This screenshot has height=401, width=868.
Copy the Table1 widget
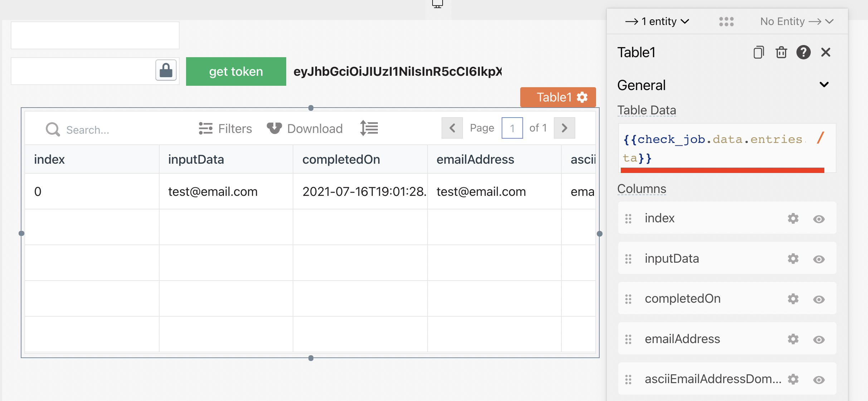coord(759,53)
